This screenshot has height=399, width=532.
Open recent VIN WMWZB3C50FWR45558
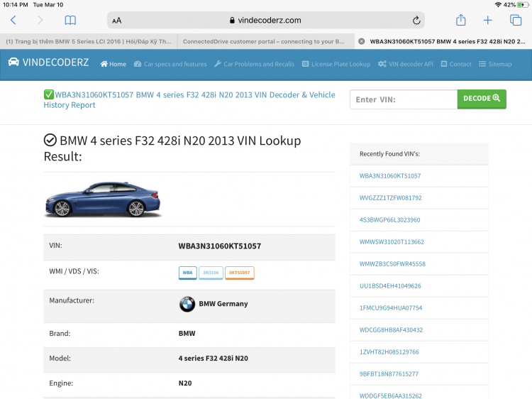(392, 264)
